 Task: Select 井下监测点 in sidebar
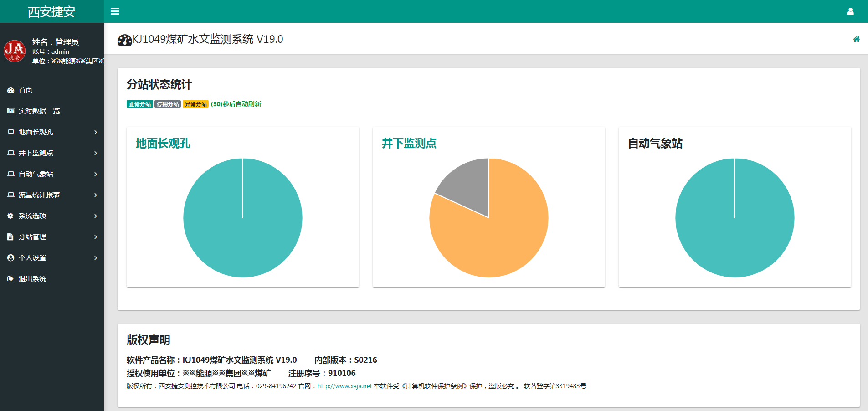click(52, 153)
